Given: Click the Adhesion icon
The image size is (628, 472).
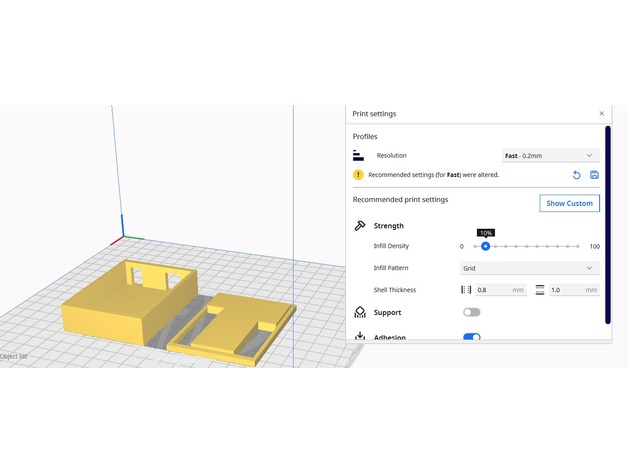Looking at the screenshot, I should (360, 338).
